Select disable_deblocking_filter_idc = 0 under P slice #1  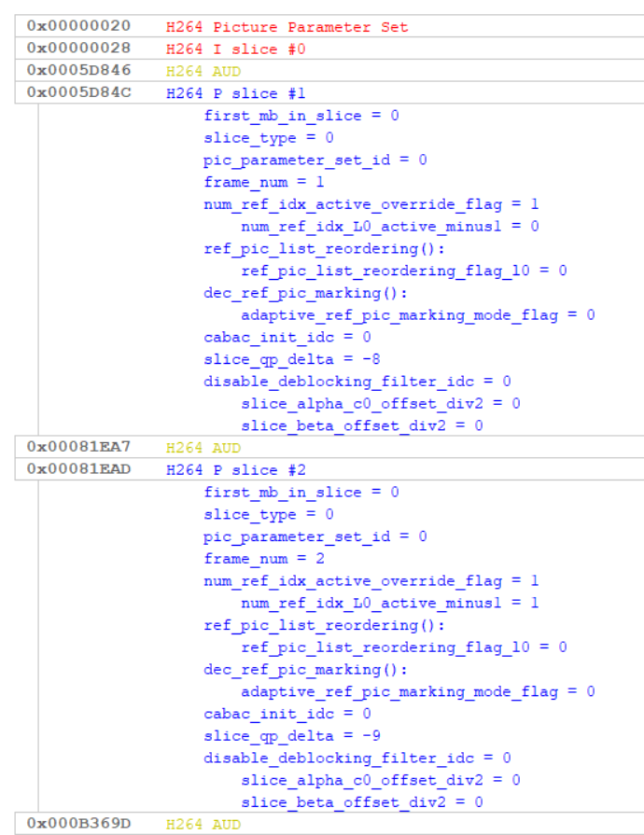(x=357, y=382)
